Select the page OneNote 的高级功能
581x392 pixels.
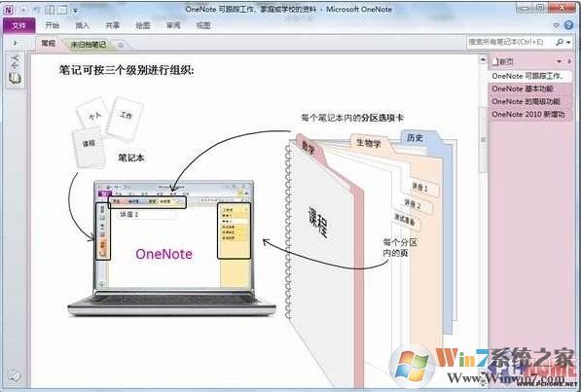(530, 101)
